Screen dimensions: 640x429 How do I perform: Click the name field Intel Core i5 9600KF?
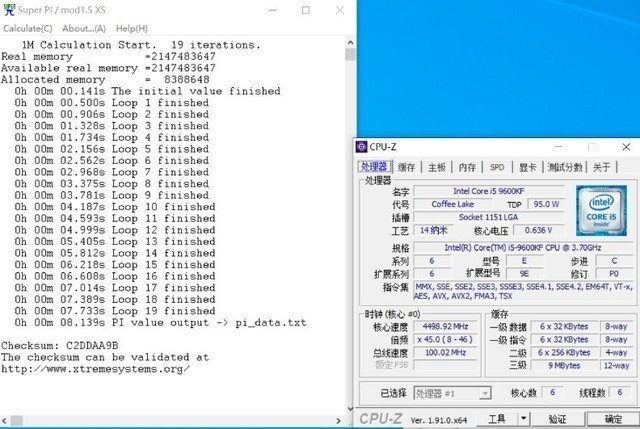(x=489, y=191)
